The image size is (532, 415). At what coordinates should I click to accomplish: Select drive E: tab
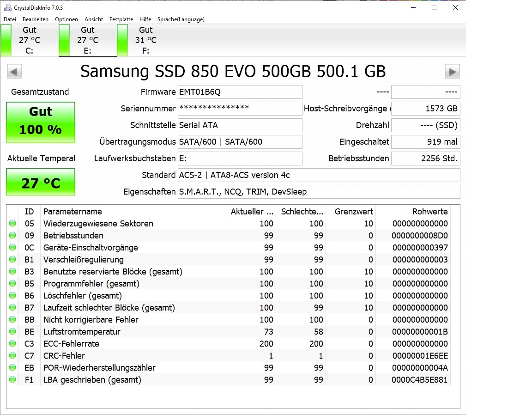(88, 40)
